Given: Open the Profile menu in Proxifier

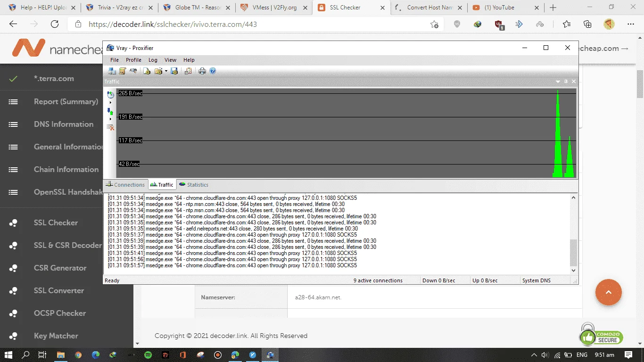Looking at the screenshot, I should coord(133,60).
